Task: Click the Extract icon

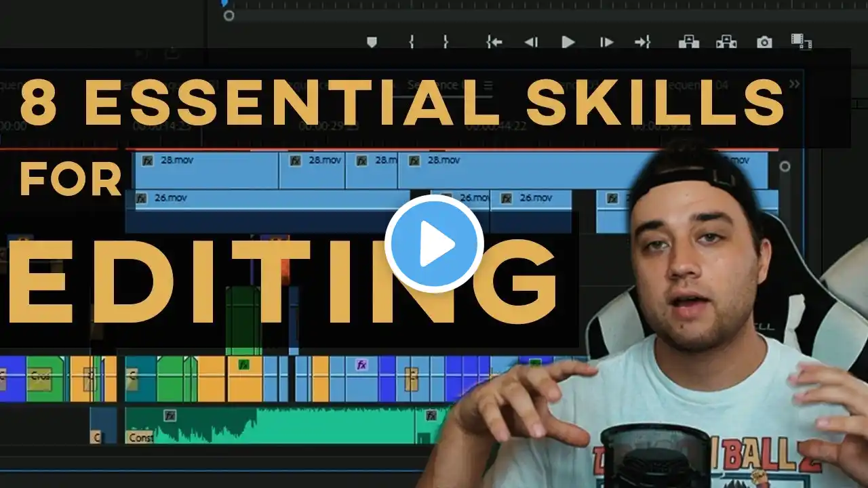Action: [x=726, y=42]
